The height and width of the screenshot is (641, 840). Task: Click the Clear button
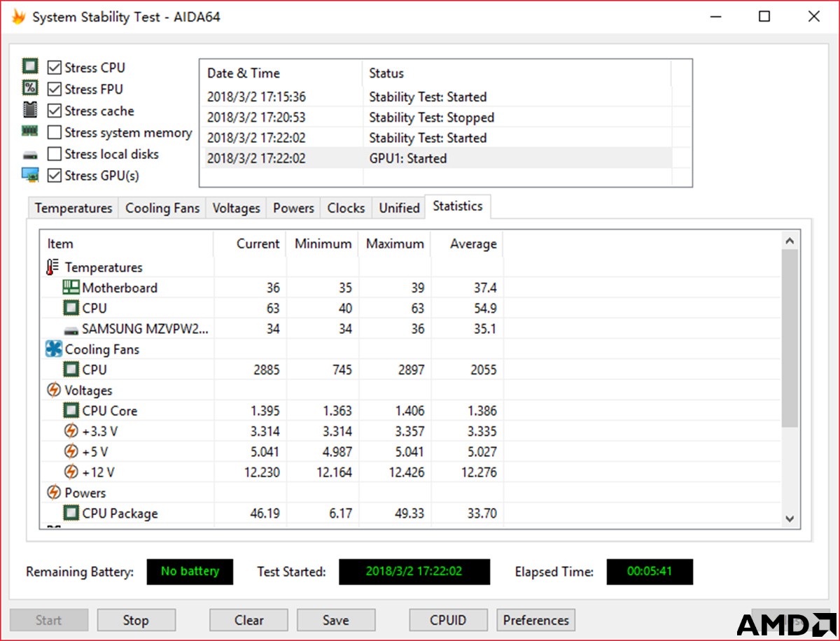click(x=249, y=620)
